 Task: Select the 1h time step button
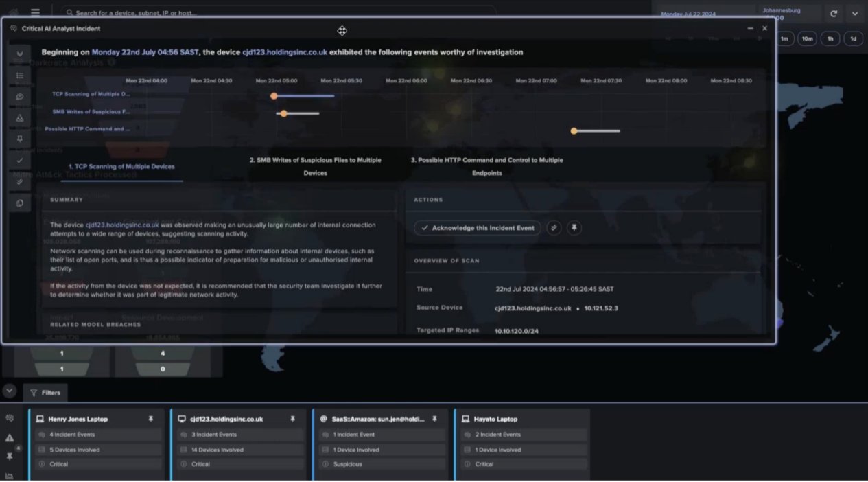point(830,39)
